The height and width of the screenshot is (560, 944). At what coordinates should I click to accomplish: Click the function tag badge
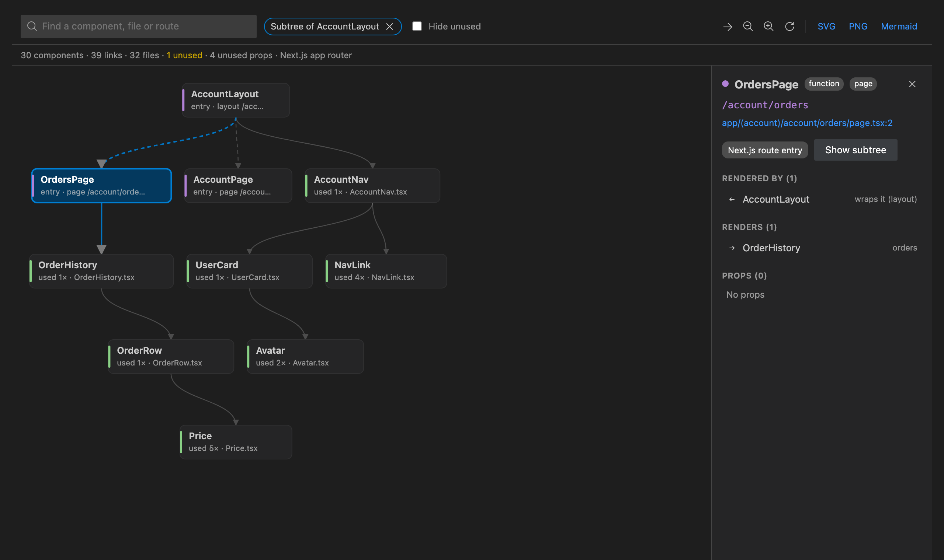[823, 84]
